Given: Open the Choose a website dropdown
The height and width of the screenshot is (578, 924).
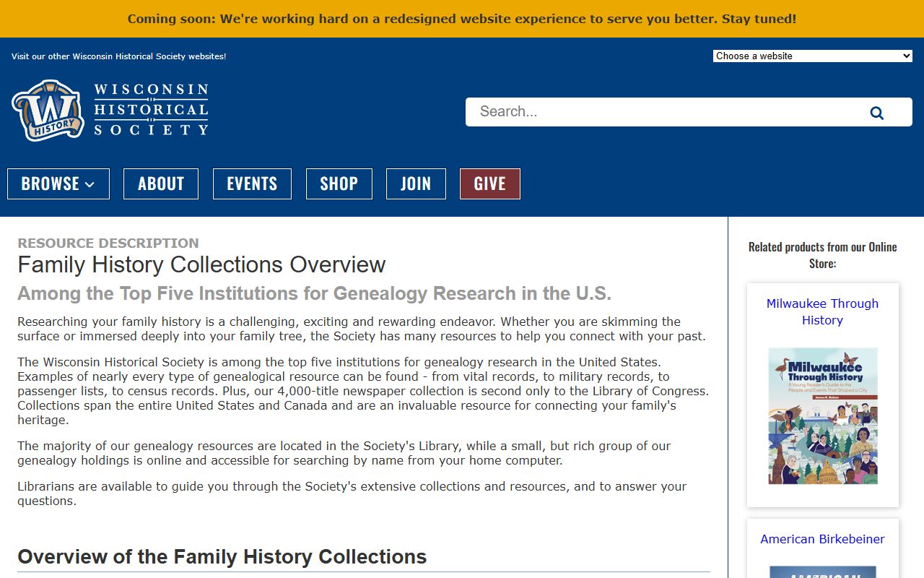Looking at the screenshot, I should pos(813,56).
